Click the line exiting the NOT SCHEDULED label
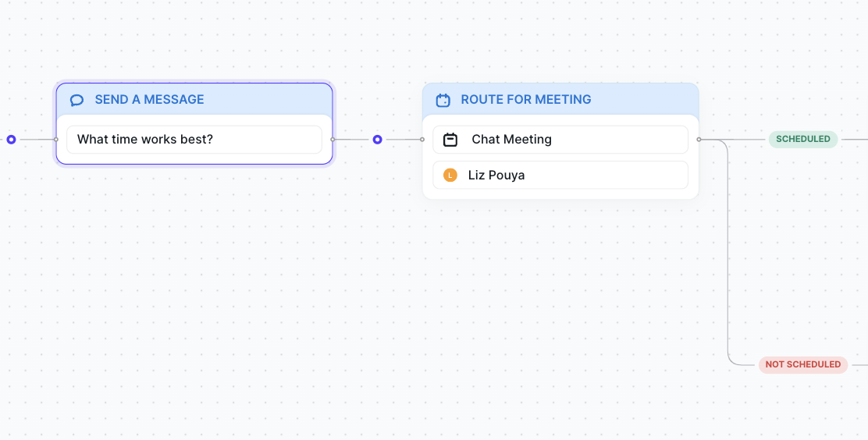Screen dimensions: 868x440 tap(858, 364)
